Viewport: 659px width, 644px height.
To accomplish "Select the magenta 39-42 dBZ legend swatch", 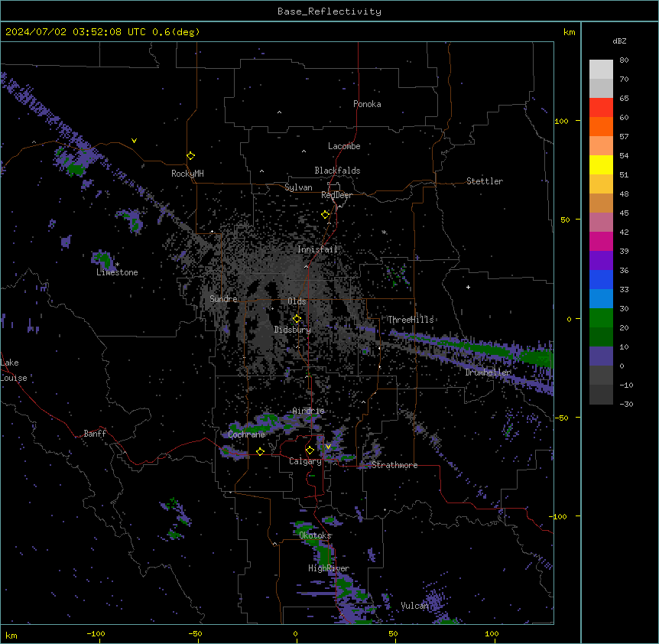I will [601, 241].
